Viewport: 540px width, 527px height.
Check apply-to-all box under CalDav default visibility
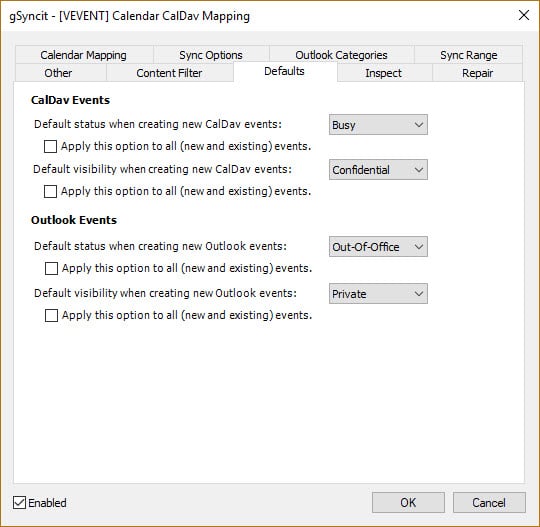click(x=50, y=191)
